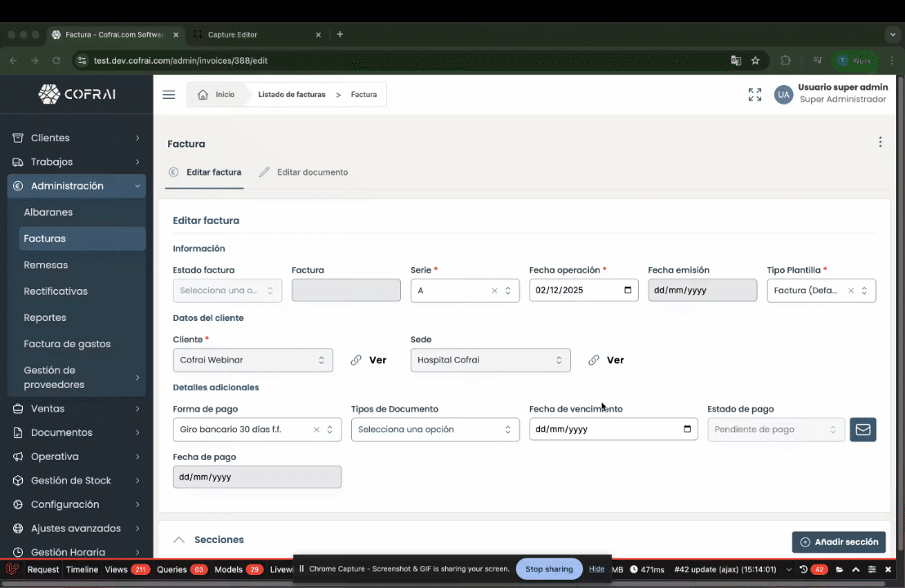Open the Cliente dropdown showing Cofrai Webinar

(252, 360)
